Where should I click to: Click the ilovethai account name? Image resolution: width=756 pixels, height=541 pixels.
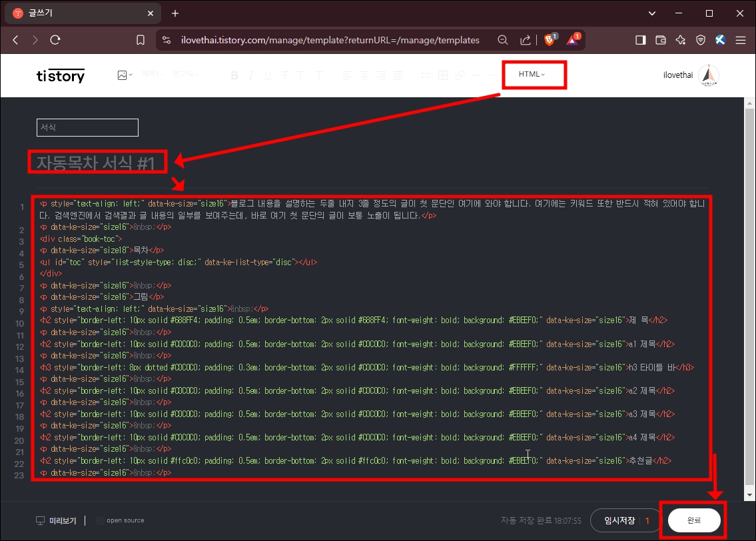678,75
